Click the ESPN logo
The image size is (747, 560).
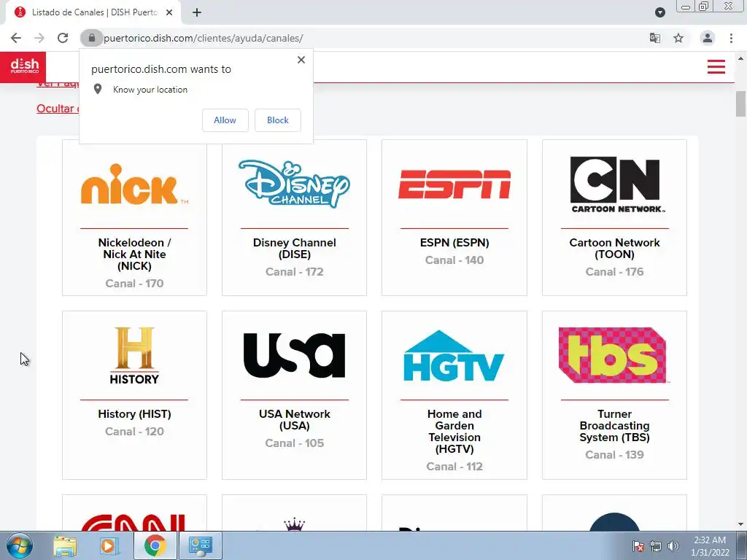[454, 184]
